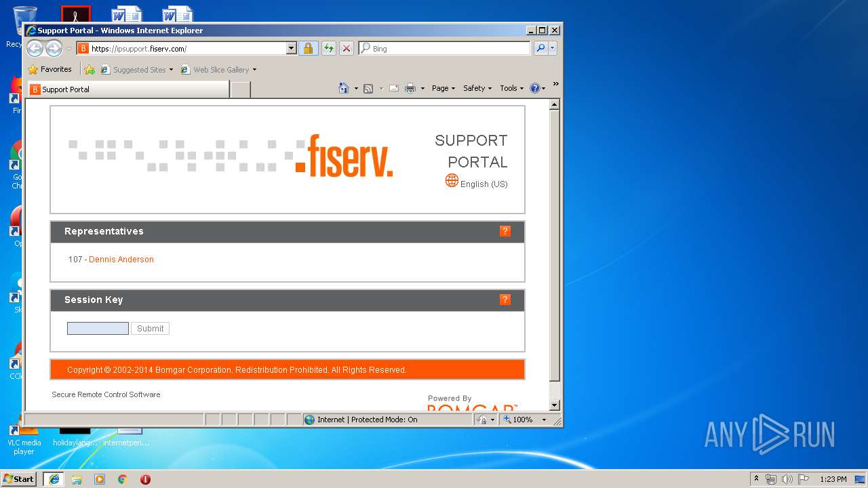Image resolution: width=868 pixels, height=488 pixels.
Task: Open the Recycle Bin desktop icon
Action: point(20,26)
